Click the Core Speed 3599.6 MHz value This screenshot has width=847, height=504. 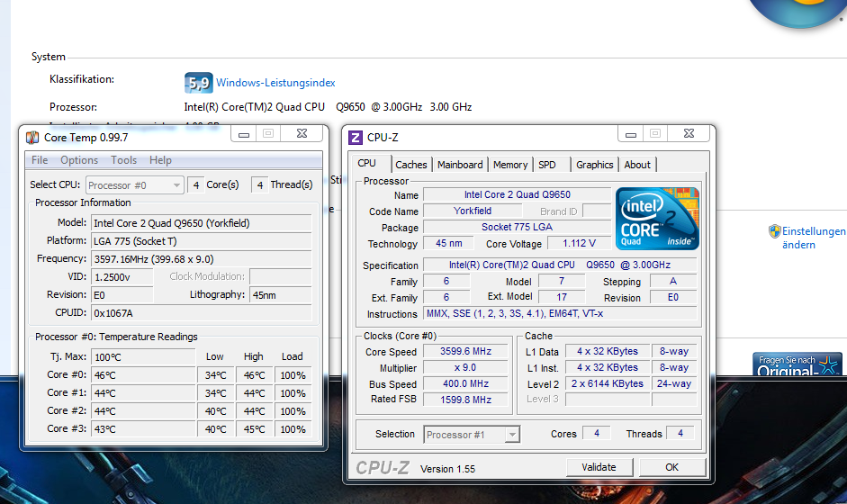(x=465, y=351)
